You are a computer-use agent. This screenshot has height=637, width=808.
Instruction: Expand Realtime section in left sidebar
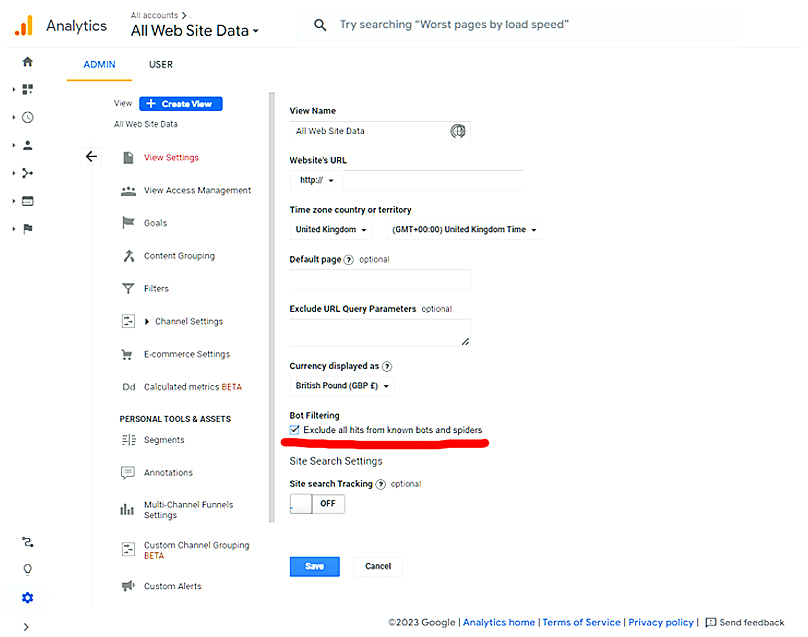(14, 118)
